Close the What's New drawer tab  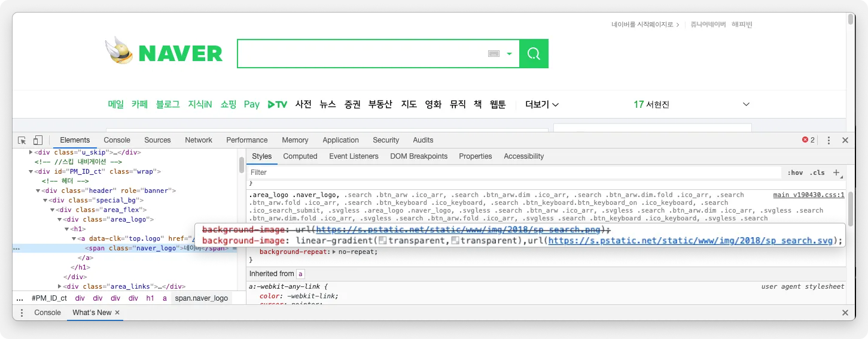click(117, 313)
